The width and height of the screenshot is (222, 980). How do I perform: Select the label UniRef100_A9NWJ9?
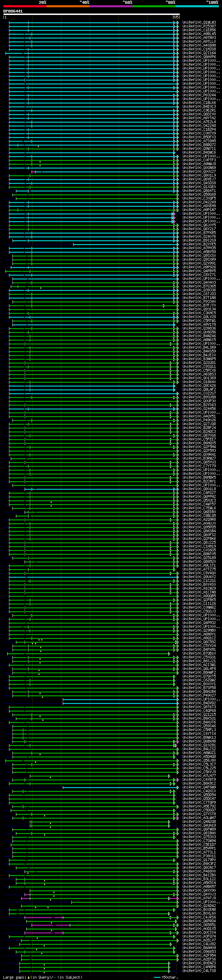point(199,164)
